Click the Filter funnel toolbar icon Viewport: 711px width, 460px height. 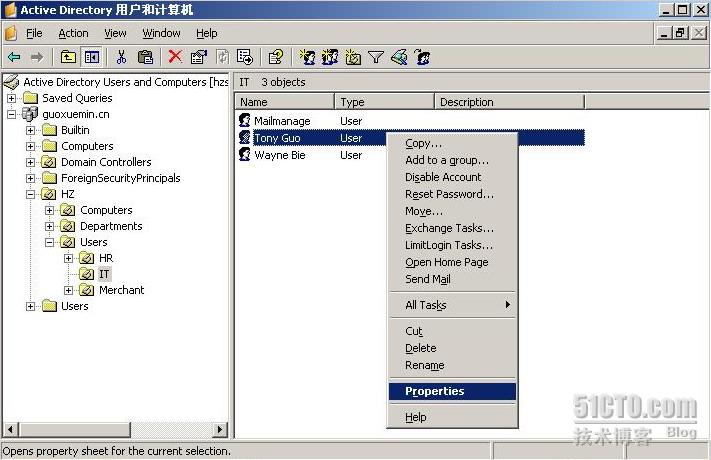(x=376, y=57)
